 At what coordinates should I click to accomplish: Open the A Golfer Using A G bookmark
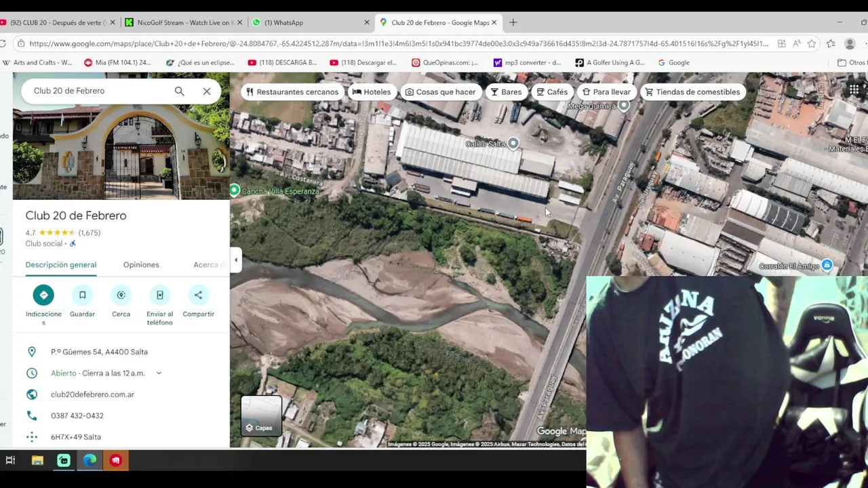pyautogui.click(x=610, y=62)
